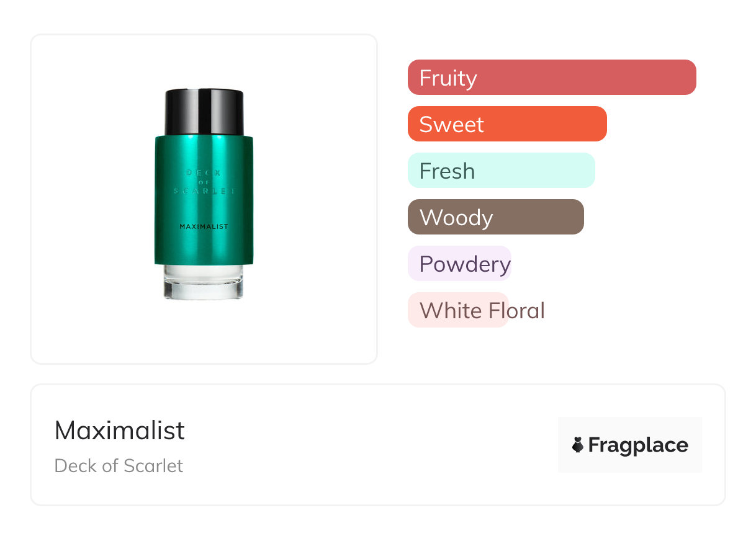Screen dimensions: 756x536
Task: Open the Maximalist fragrance title
Action: point(120,431)
